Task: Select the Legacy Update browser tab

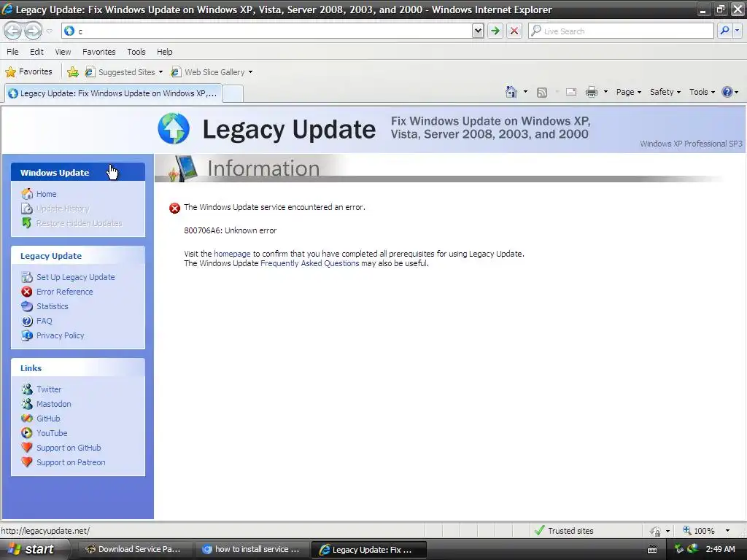Action: (x=113, y=93)
